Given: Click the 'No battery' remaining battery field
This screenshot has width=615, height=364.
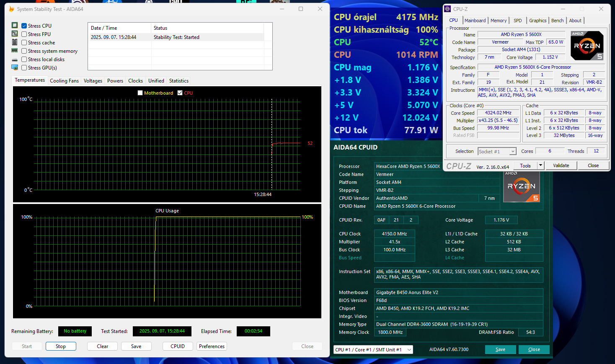Looking at the screenshot, I should (75, 331).
